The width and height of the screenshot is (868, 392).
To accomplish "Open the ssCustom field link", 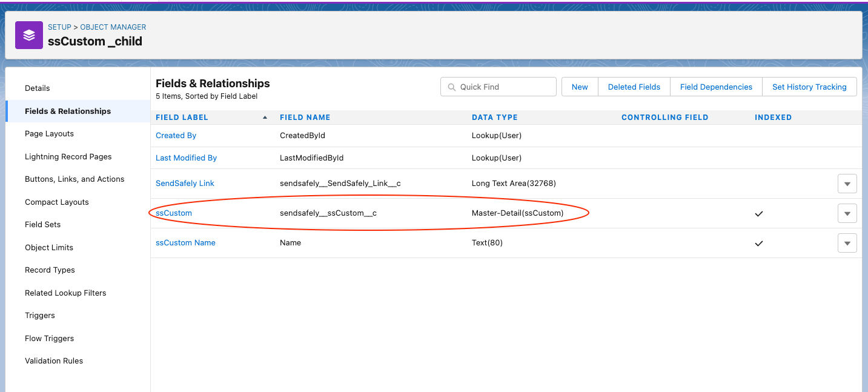I will click(x=174, y=213).
